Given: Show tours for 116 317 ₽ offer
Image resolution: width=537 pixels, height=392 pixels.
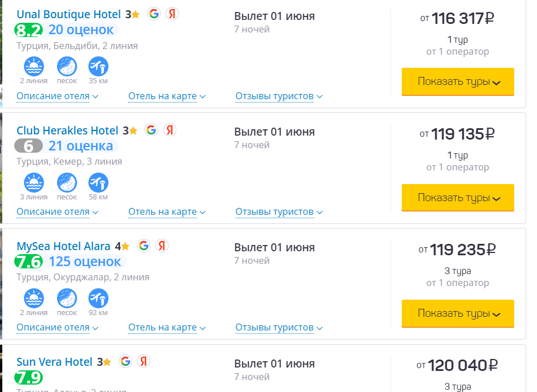Looking at the screenshot, I should [x=458, y=81].
